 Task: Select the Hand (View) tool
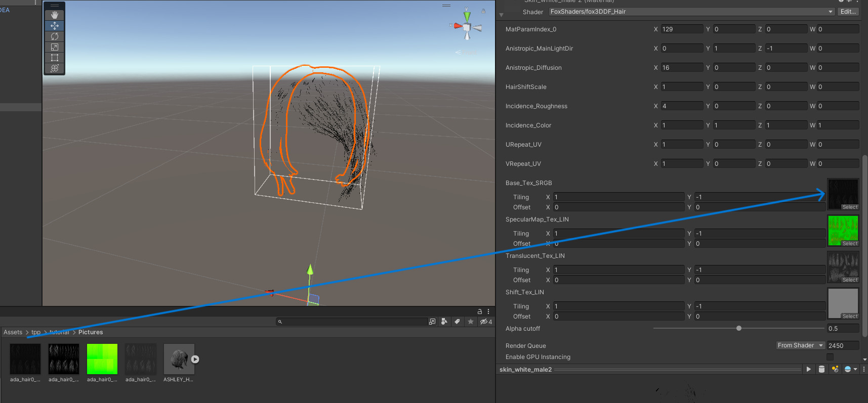pyautogui.click(x=55, y=15)
